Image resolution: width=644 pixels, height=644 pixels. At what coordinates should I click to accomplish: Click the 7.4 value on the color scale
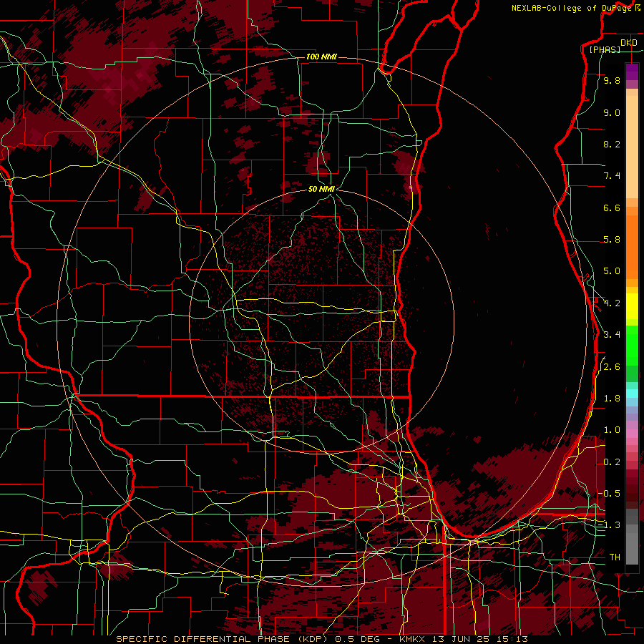[612, 176]
